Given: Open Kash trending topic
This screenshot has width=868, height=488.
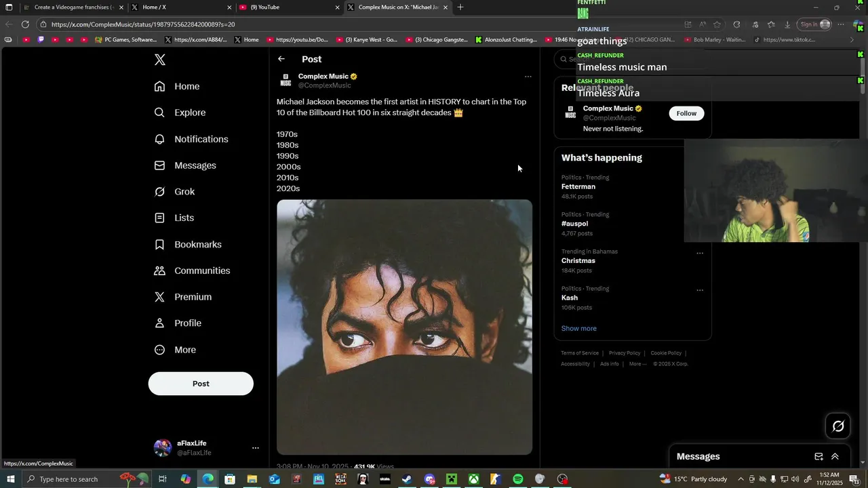Looking at the screenshot, I should coord(570,298).
